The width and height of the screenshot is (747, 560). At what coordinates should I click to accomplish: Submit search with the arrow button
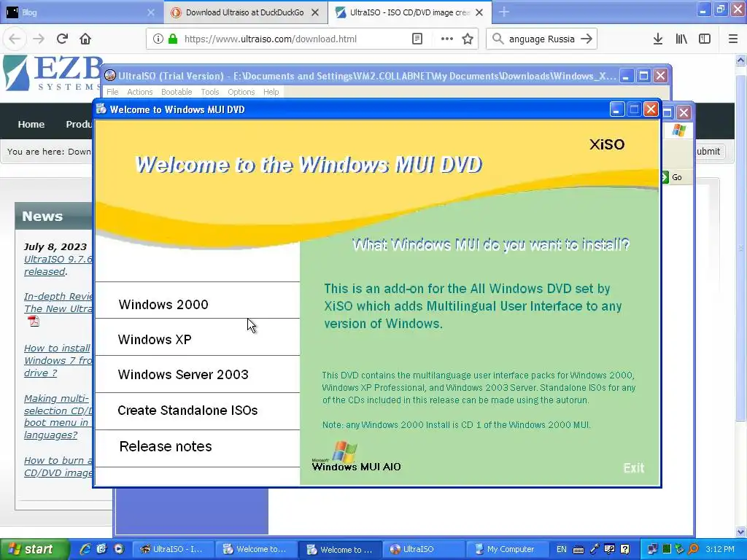coord(587,39)
